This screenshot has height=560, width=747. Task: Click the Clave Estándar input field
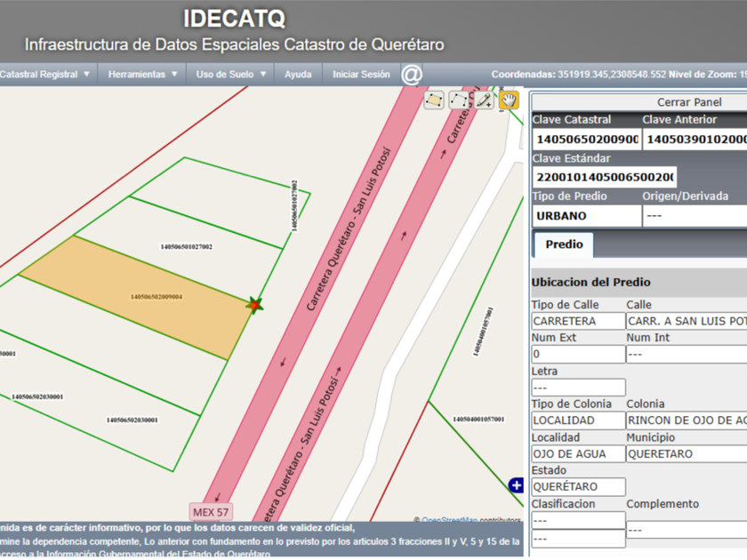tap(604, 177)
